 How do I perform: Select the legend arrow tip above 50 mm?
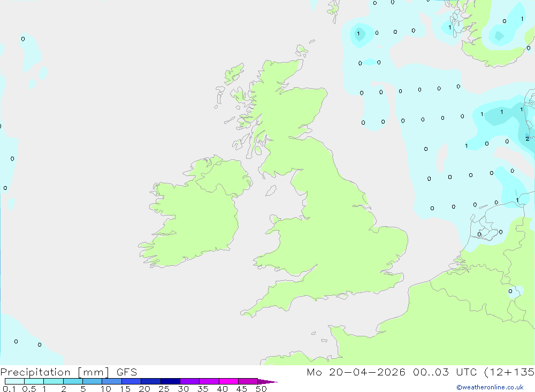(x=267, y=381)
